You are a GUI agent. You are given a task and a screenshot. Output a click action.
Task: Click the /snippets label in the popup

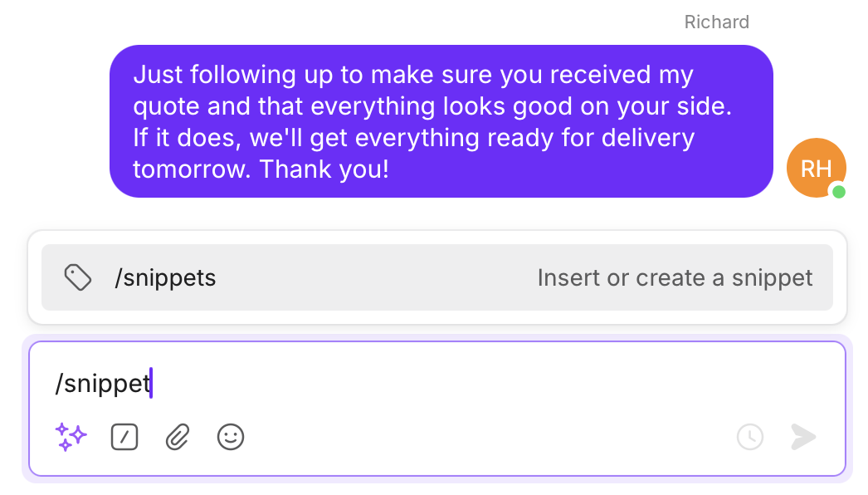point(166,277)
